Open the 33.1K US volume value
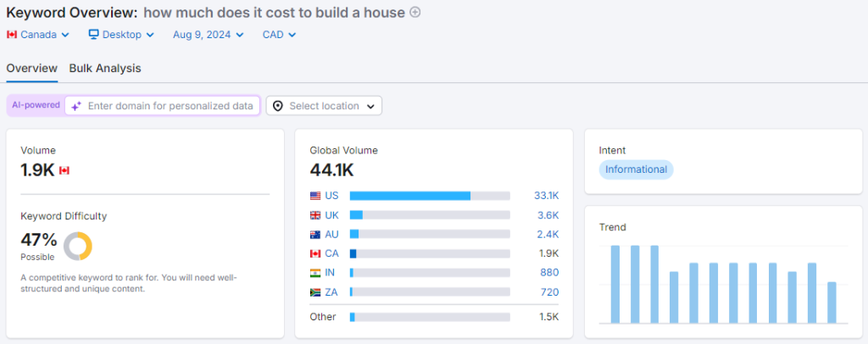Image resolution: width=868 pixels, height=344 pixels. tap(547, 196)
